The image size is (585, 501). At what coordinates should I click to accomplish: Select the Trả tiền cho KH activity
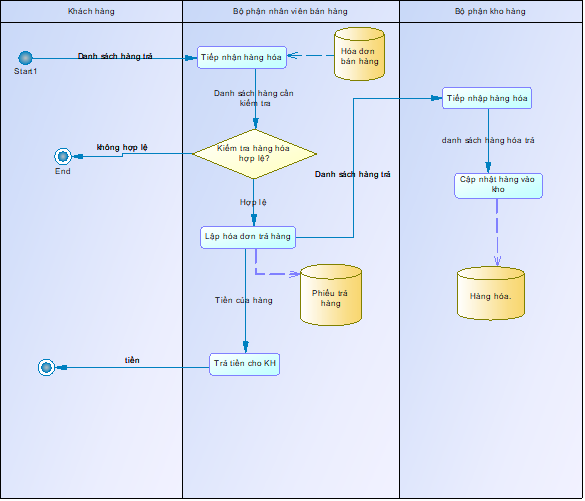tap(245, 364)
